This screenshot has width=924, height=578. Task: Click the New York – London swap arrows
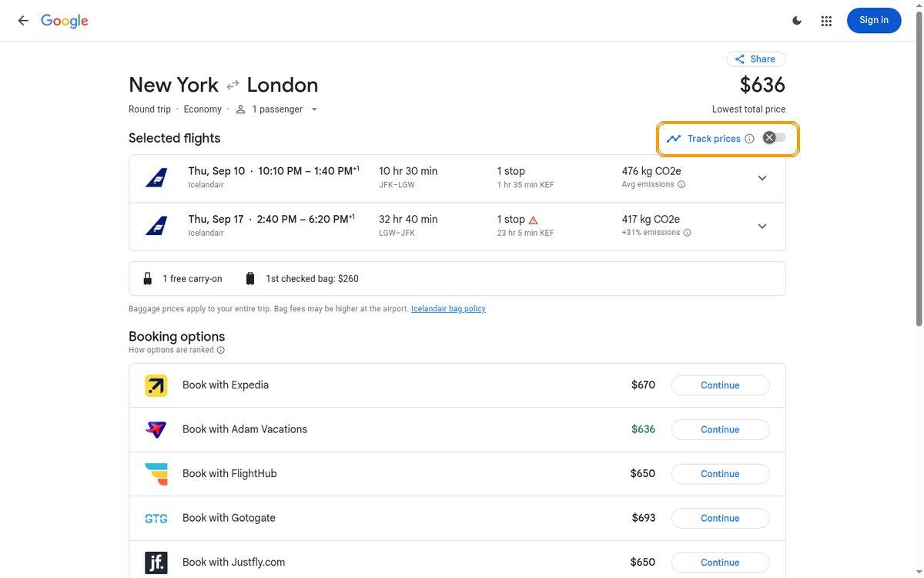click(233, 85)
